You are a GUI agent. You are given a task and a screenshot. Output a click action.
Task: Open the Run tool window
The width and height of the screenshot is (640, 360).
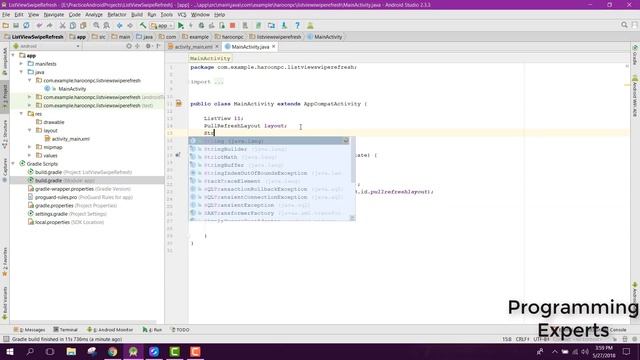152,330
